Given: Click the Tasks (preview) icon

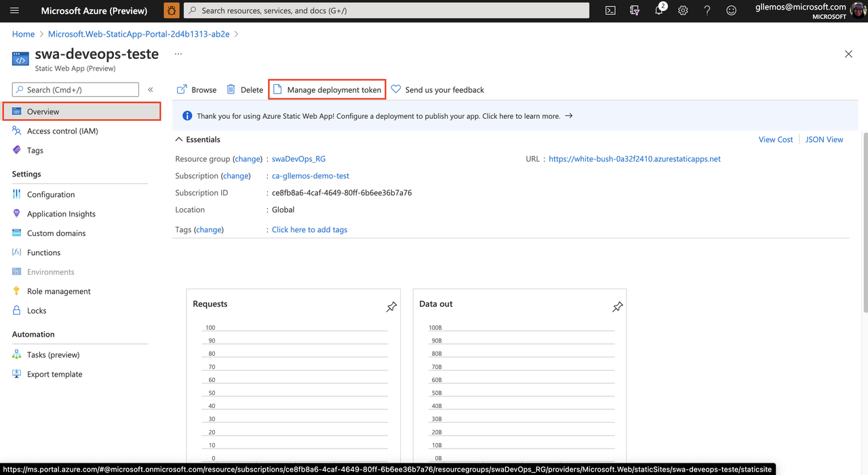Looking at the screenshot, I should (x=16, y=355).
